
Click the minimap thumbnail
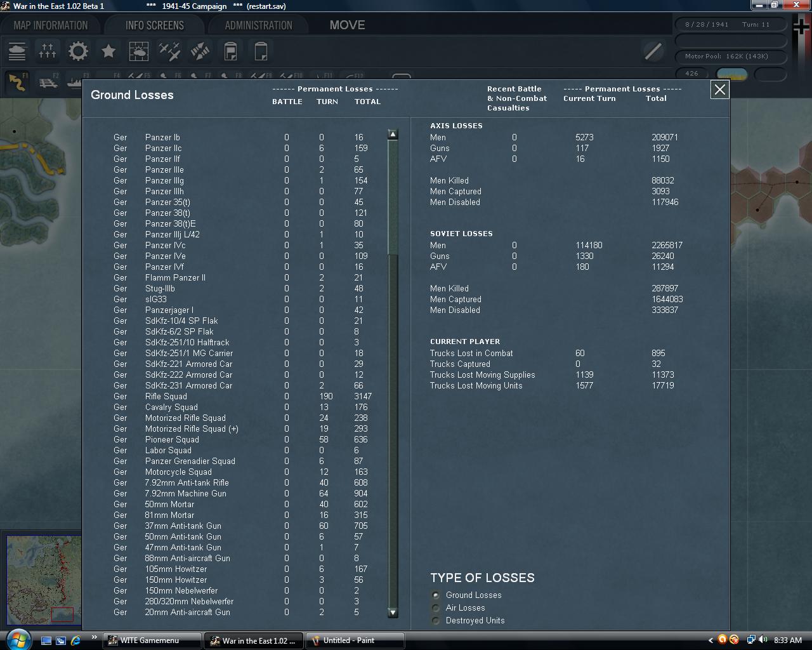click(44, 580)
